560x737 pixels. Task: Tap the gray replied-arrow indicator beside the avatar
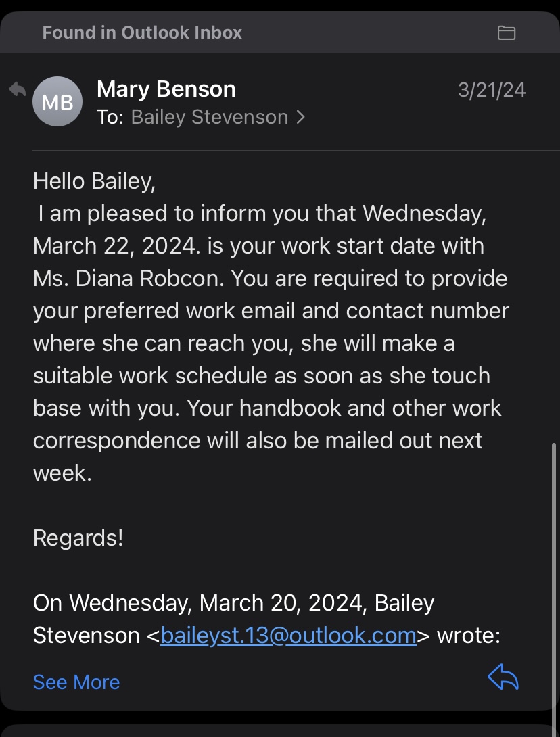click(x=18, y=89)
